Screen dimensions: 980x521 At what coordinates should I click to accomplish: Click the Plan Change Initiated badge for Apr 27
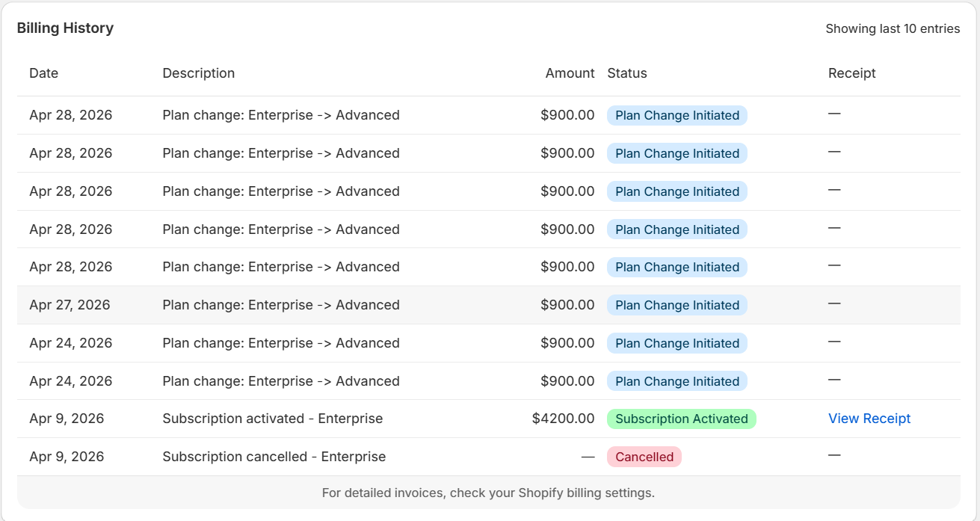677,305
